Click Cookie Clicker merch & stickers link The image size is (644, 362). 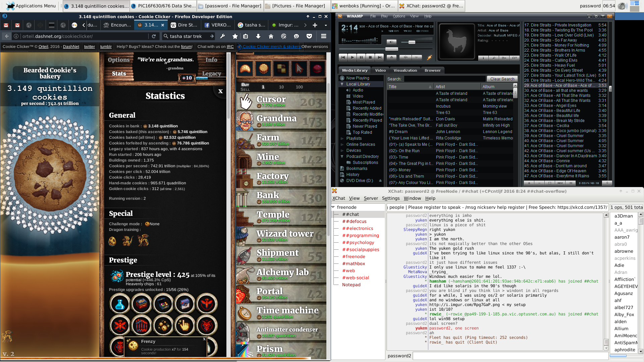pos(271,47)
